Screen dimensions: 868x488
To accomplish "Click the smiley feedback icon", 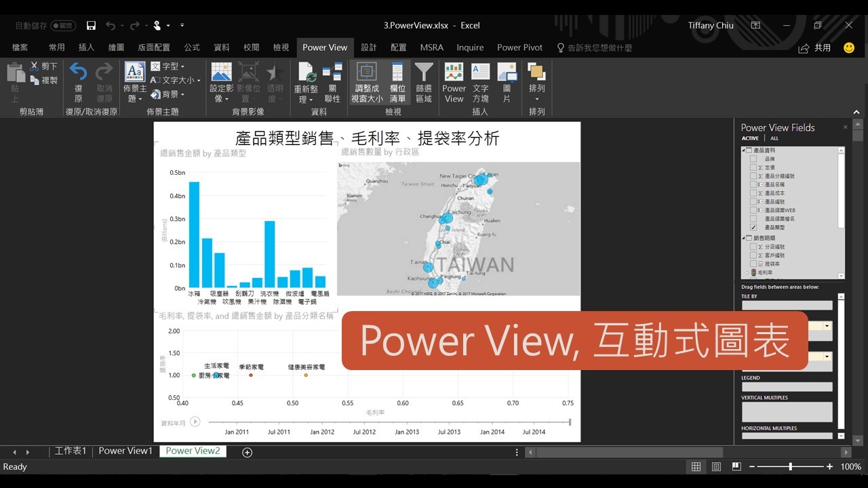I will coord(849,47).
